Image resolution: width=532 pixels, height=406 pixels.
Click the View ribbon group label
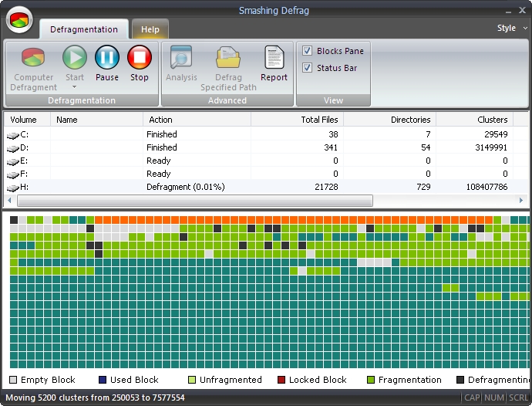[333, 100]
